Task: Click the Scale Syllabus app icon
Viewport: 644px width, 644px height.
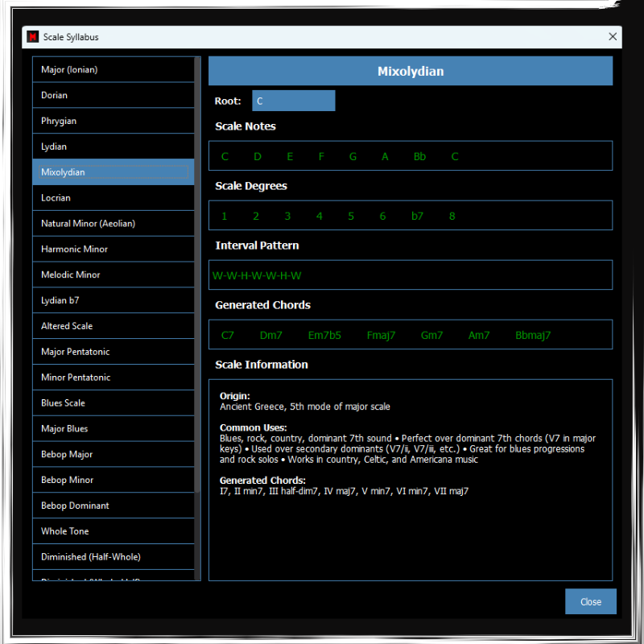Action: pyautogui.click(x=33, y=37)
